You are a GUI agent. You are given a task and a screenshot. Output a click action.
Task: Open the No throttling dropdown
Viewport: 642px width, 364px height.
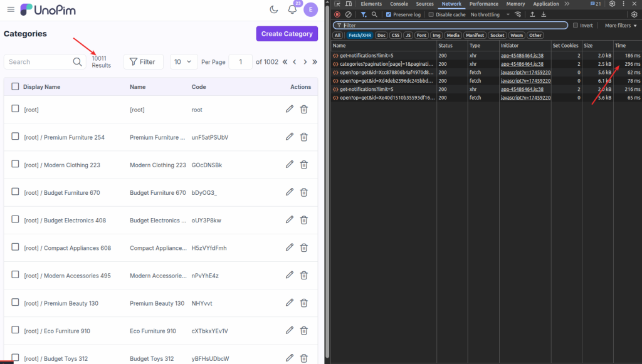(x=490, y=14)
